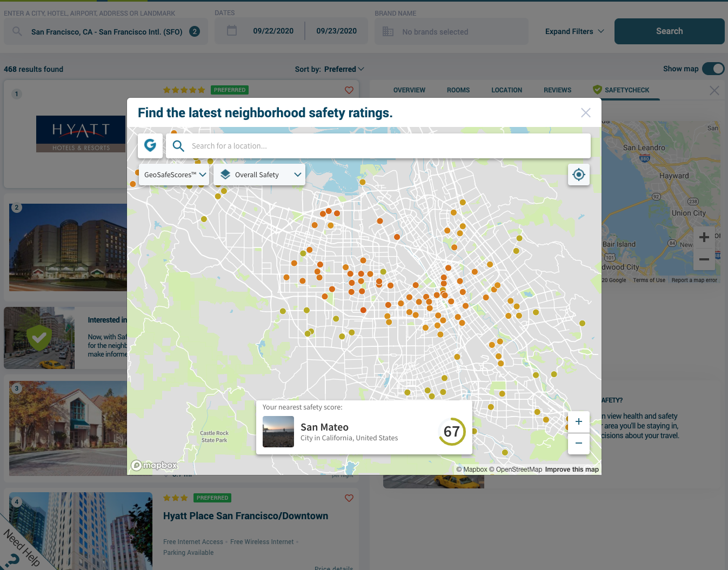This screenshot has height=570, width=728.
Task: Open the Overall Safety layer dropdown
Action: point(259,174)
